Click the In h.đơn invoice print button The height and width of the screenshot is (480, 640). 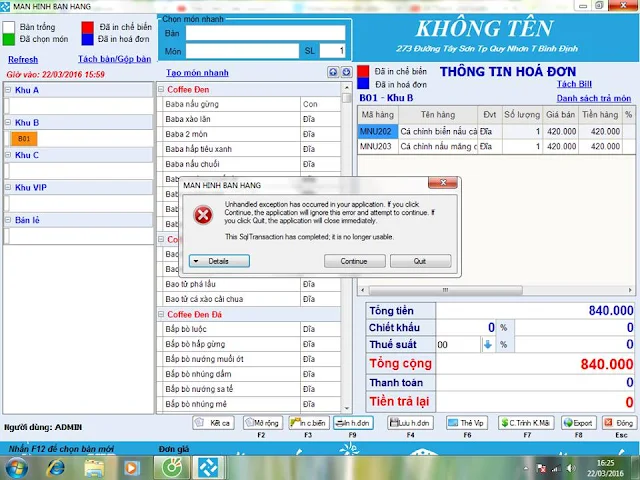353,423
